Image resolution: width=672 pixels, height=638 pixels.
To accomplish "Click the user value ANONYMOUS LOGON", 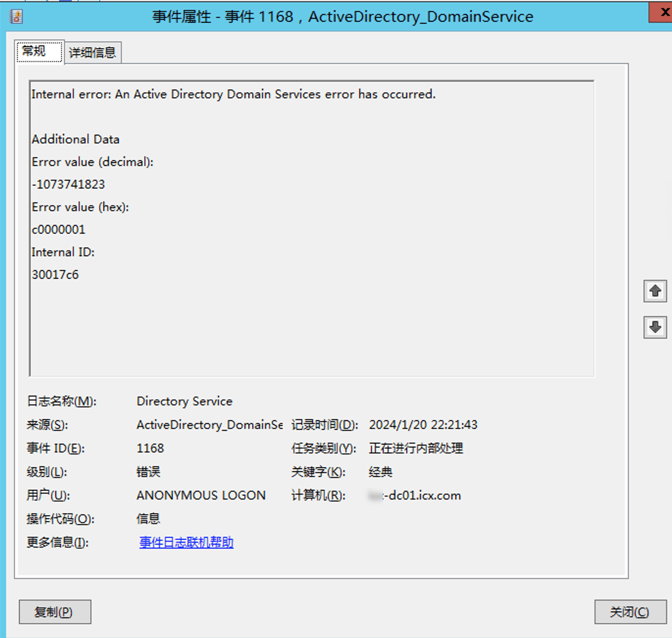I will coord(201,496).
